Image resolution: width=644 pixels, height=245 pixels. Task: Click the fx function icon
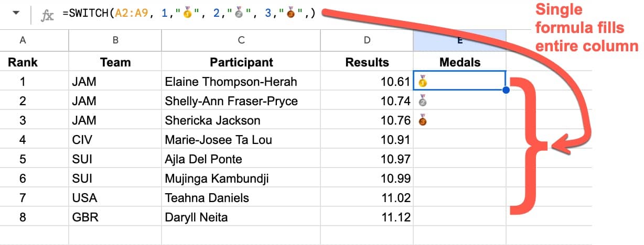click(48, 15)
